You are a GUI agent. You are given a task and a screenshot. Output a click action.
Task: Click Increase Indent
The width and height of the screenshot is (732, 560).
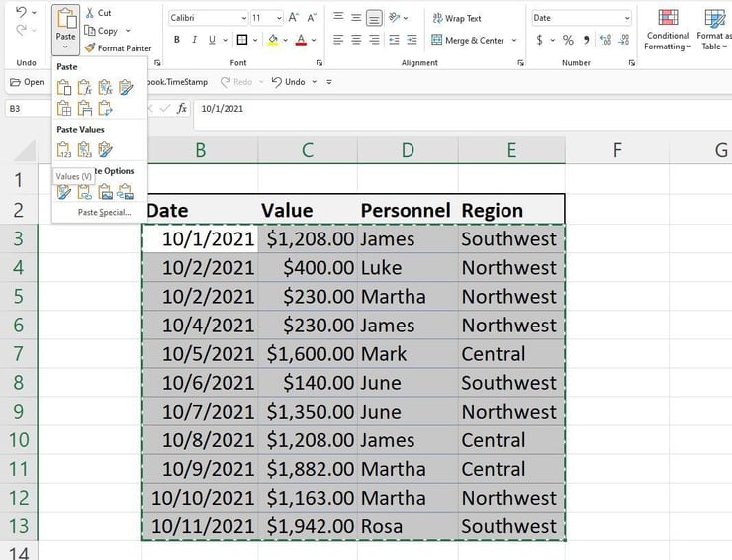pos(412,40)
